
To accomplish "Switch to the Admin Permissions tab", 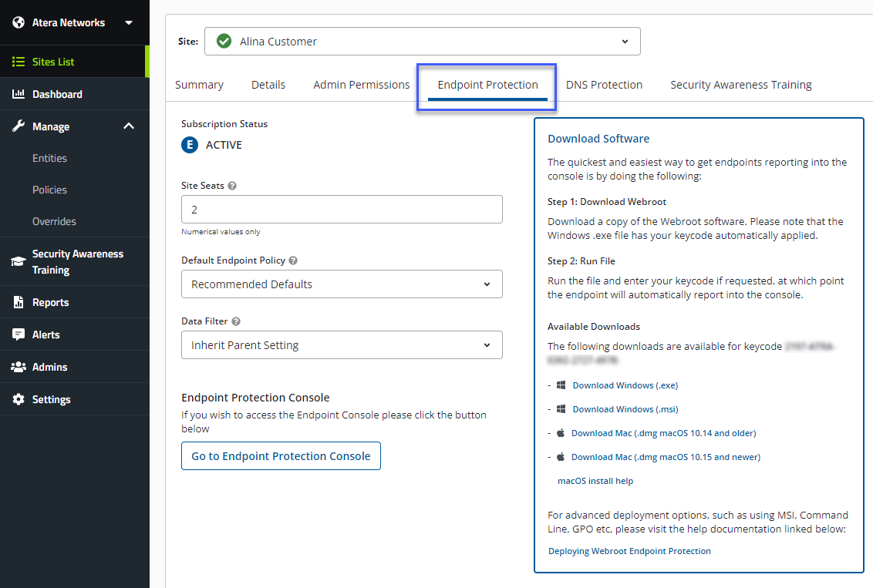I will tap(361, 85).
